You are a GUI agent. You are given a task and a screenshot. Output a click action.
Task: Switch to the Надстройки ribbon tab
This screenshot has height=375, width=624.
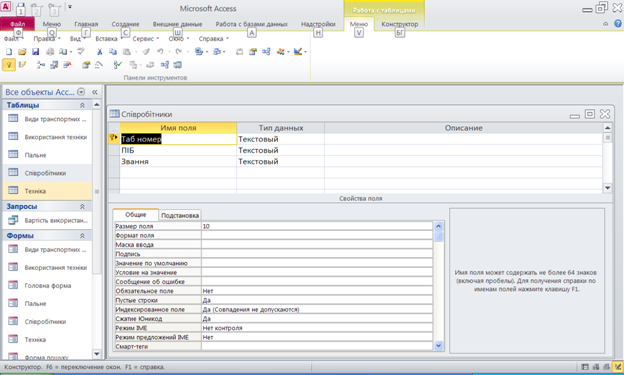click(x=318, y=24)
